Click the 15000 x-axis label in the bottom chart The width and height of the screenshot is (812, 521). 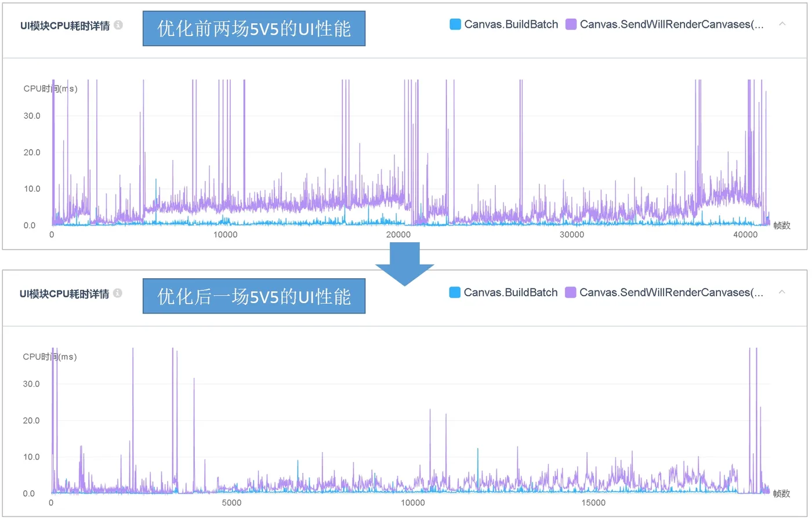[x=593, y=503]
